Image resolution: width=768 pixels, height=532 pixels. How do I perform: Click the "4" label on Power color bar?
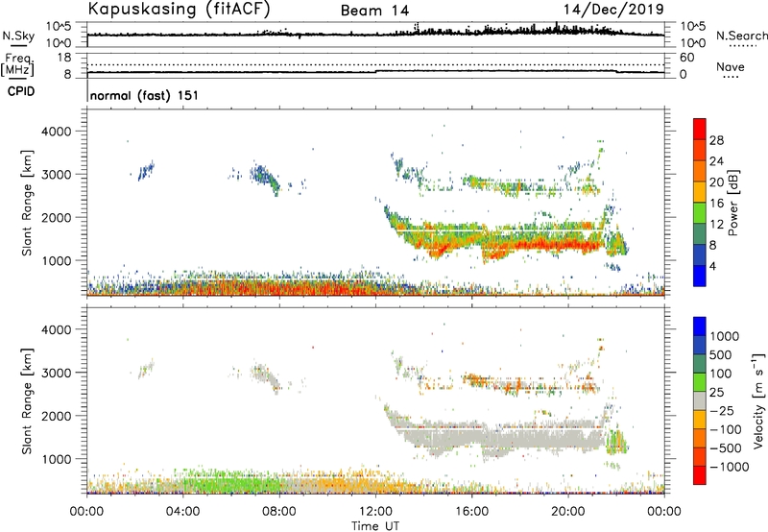[x=712, y=266]
